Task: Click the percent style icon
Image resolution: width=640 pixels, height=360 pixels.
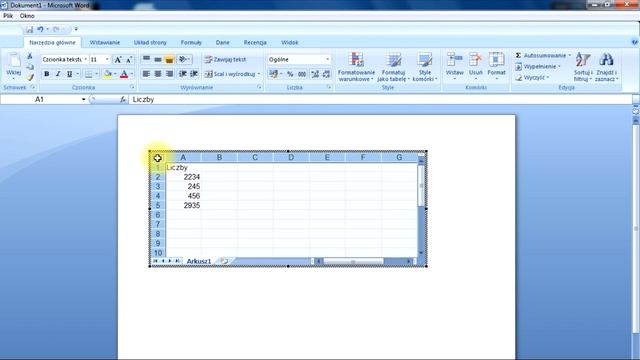Action: tap(290, 74)
